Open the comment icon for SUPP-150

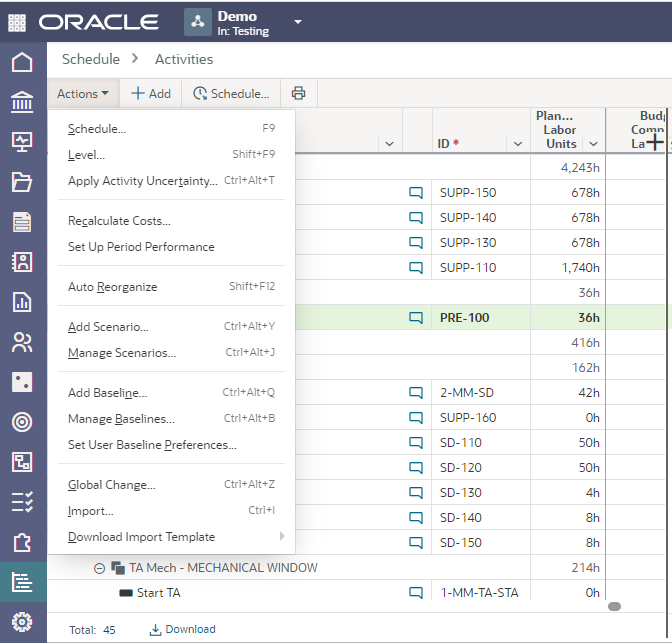click(x=416, y=193)
